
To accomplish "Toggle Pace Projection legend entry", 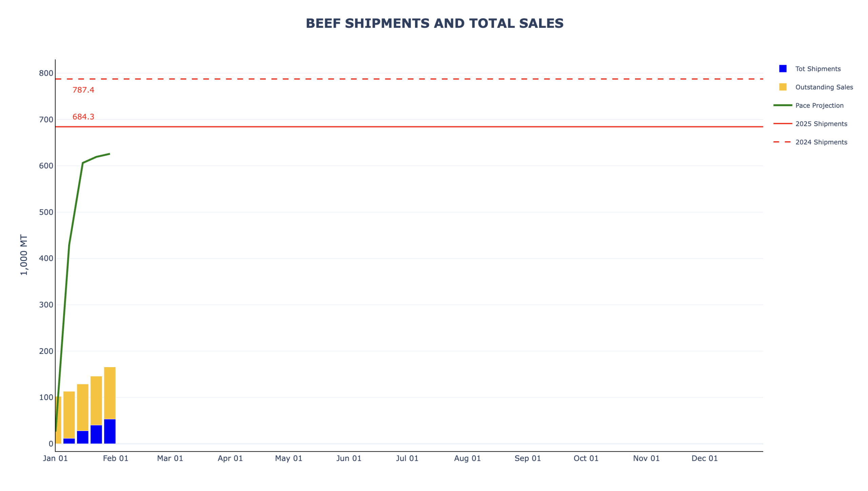I will pyautogui.click(x=819, y=106).
